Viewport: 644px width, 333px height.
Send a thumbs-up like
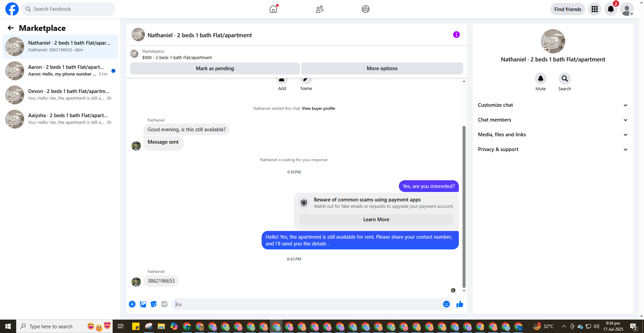coord(460,304)
